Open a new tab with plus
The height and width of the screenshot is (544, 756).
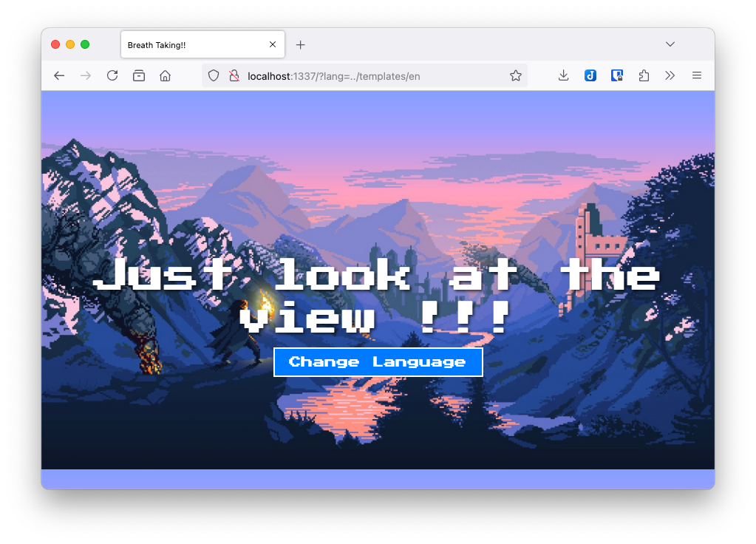pyautogui.click(x=300, y=45)
